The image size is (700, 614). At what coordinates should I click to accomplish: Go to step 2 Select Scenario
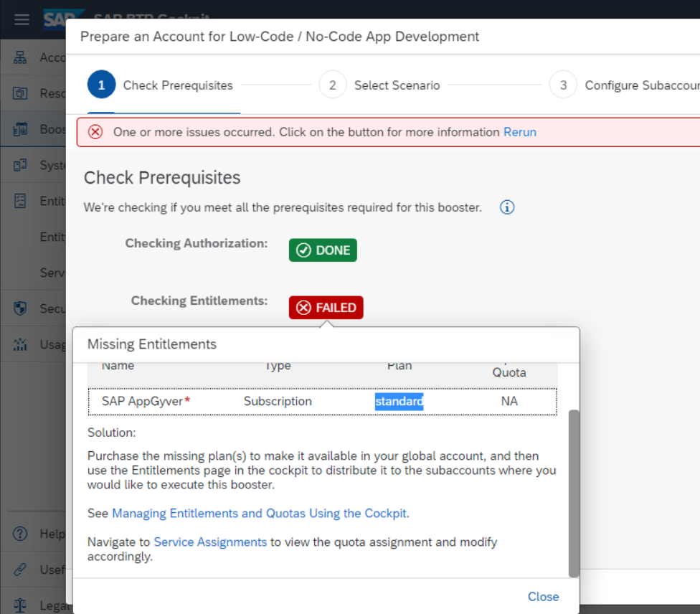[x=379, y=85]
